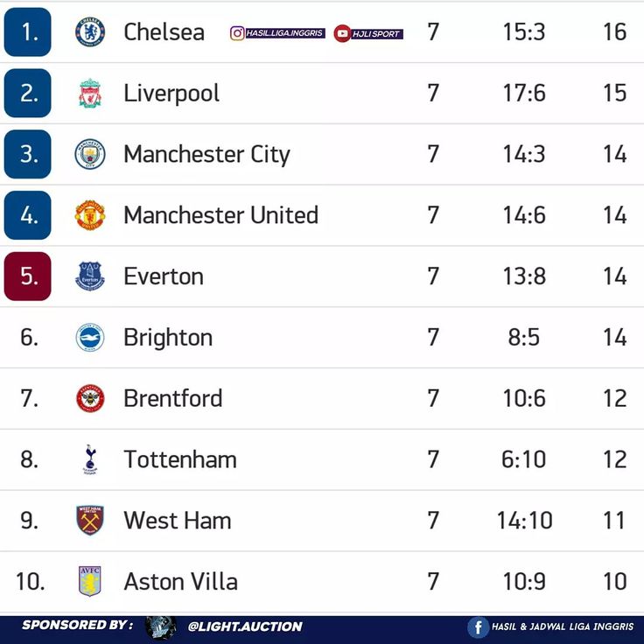This screenshot has height=644, width=644.
Task: Select West Ham's 14:10 goal record
Action: point(524,521)
